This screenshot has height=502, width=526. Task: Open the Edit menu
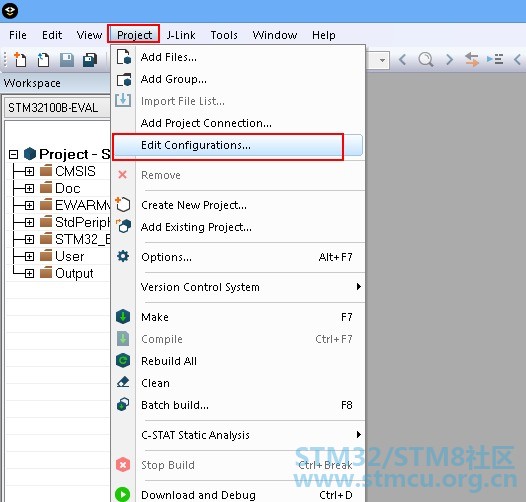[x=52, y=35]
